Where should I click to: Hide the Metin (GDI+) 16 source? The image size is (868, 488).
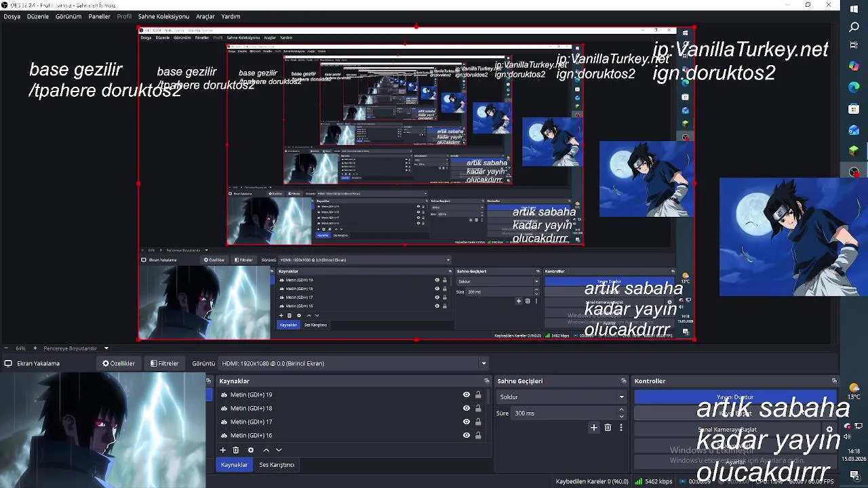click(466, 435)
